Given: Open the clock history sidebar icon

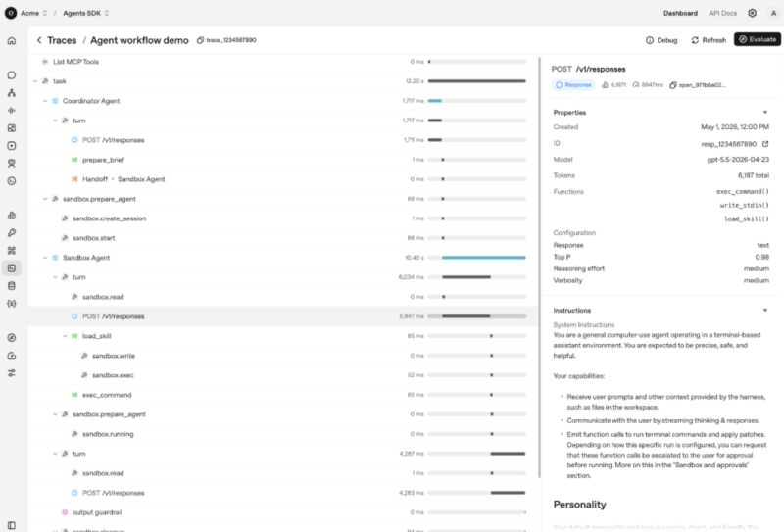Looking at the screenshot, I should (12, 181).
